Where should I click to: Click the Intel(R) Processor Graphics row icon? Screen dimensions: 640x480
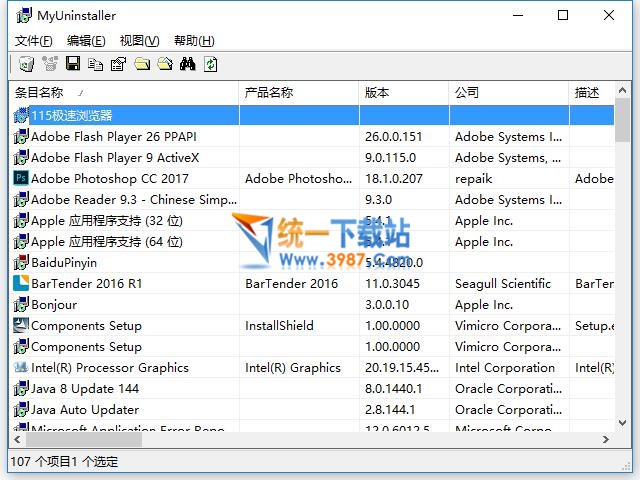click(x=21, y=367)
